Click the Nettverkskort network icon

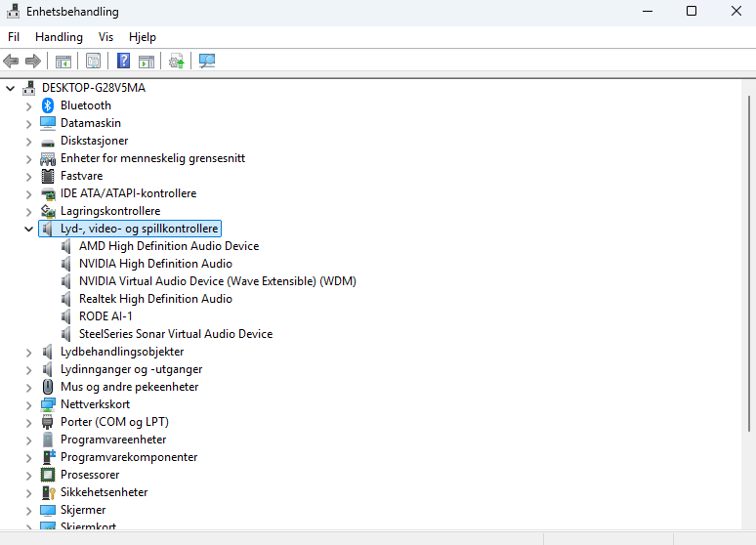point(48,404)
